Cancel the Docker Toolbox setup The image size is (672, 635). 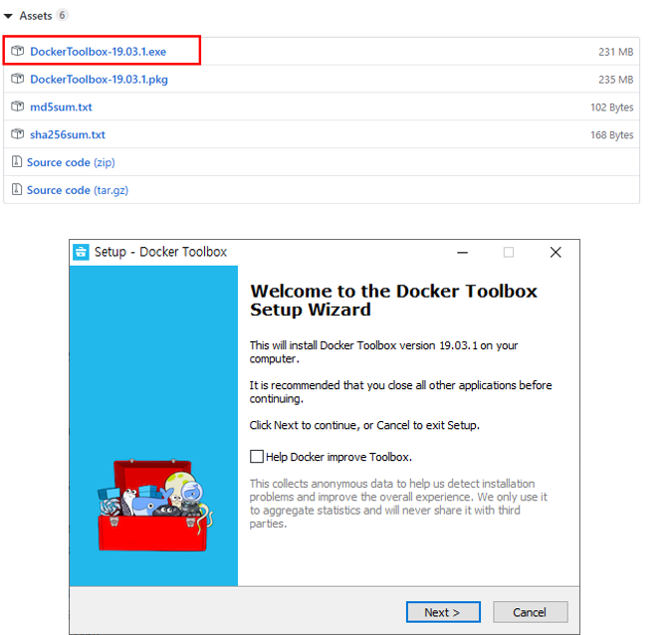coord(531,612)
